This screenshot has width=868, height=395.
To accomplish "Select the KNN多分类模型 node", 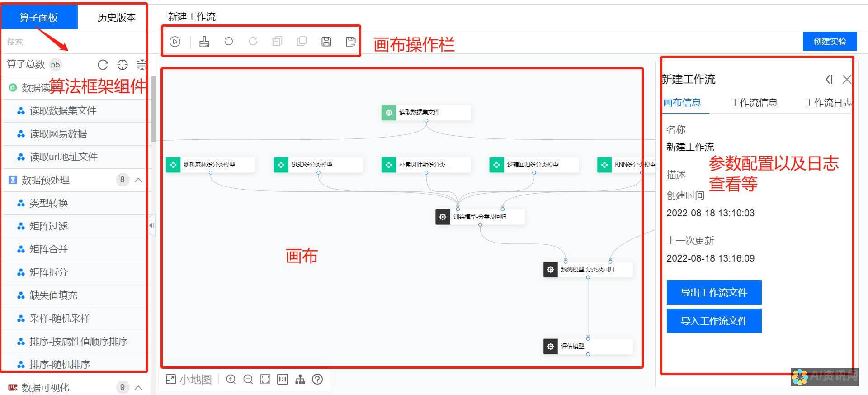I will 626,165.
